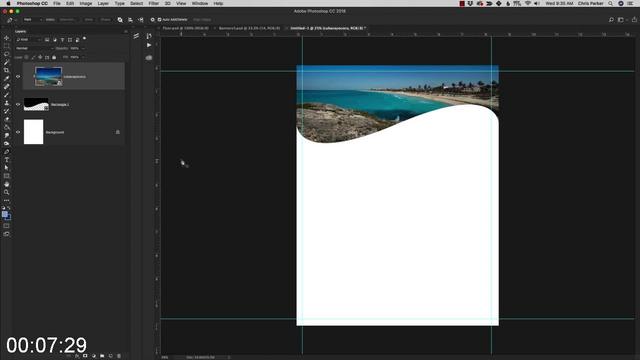Open macOS Spotlight search
The width and height of the screenshot is (640, 360).
611,3
